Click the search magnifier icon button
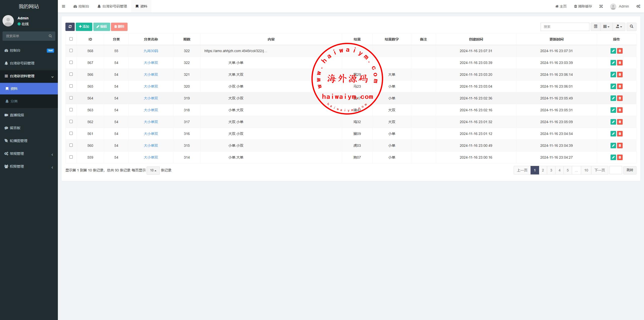 631,27
